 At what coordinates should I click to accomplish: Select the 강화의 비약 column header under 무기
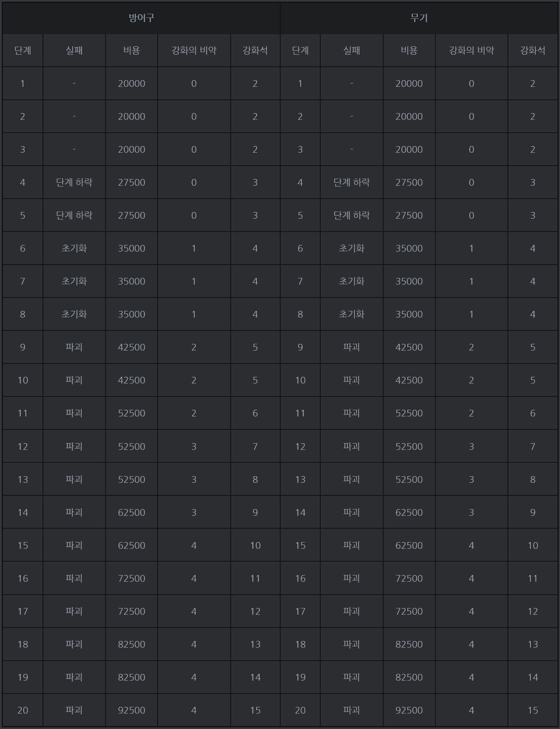coord(471,50)
